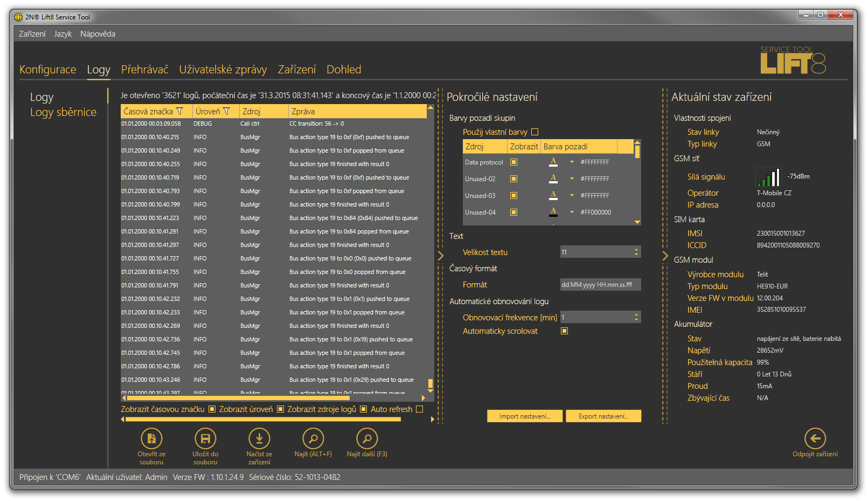Screen dimensions: 868x501
Task: Click the Odpojit zařízení arrow icon
Action: (815, 438)
